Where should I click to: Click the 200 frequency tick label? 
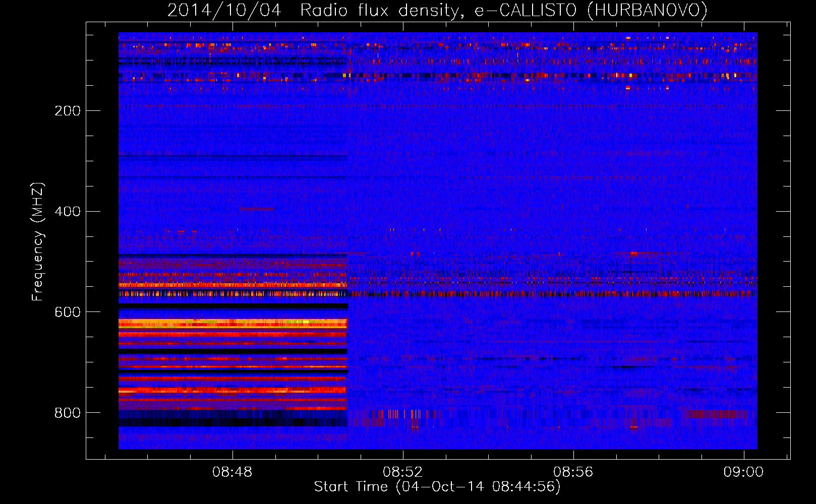[x=68, y=111]
